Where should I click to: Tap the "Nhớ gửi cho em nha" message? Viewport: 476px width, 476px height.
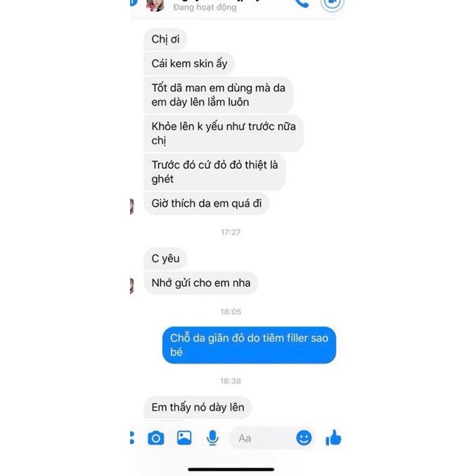[201, 283]
